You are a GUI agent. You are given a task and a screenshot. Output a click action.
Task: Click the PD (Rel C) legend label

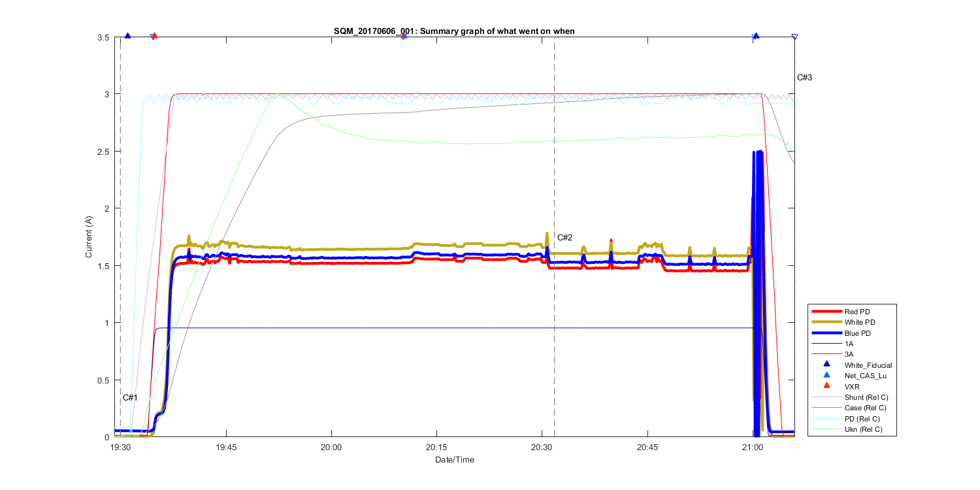(x=862, y=419)
